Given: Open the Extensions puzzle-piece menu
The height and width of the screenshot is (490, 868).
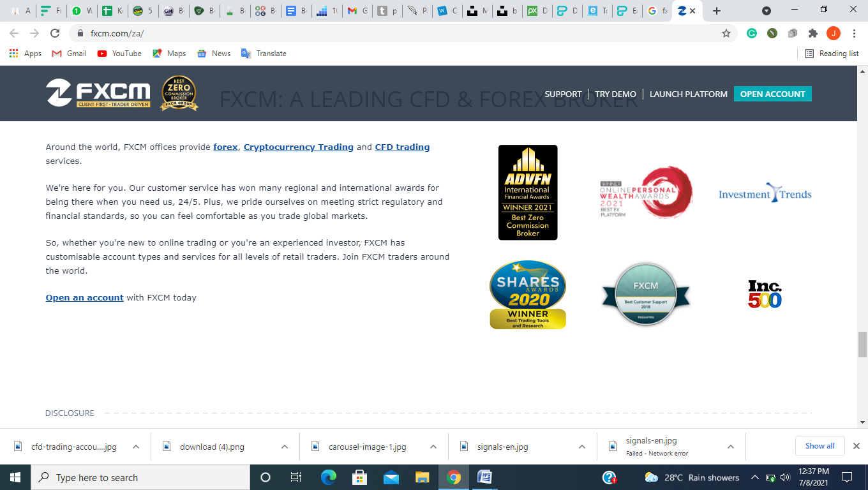Looking at the screenshot, I should click(x=812, y=33).
